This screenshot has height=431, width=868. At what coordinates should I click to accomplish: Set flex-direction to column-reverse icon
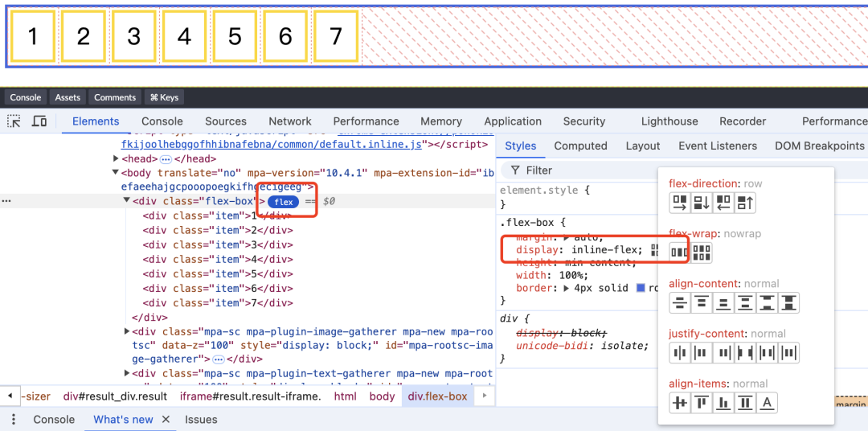point(745,203)
